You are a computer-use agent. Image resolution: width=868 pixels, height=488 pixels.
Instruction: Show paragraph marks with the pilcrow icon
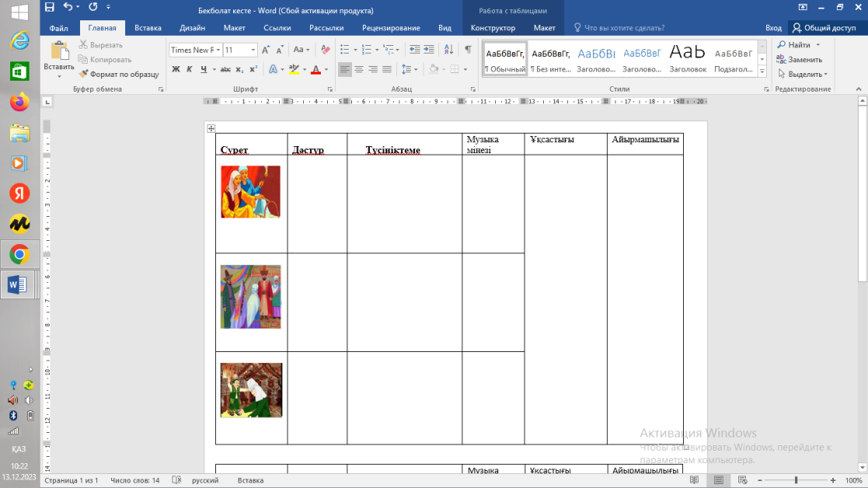pyautogui.click(x=468, y=50)
